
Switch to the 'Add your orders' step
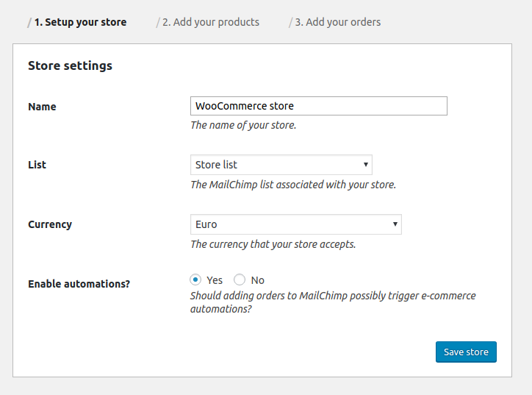point(337,22)
